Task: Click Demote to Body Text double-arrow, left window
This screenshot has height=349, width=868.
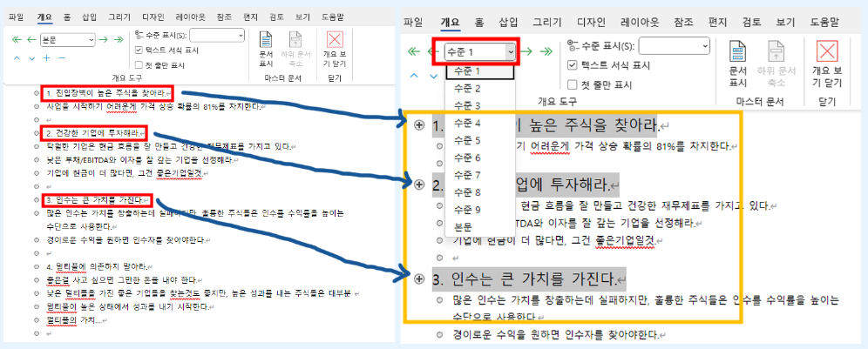Action: tap(119, 39)
